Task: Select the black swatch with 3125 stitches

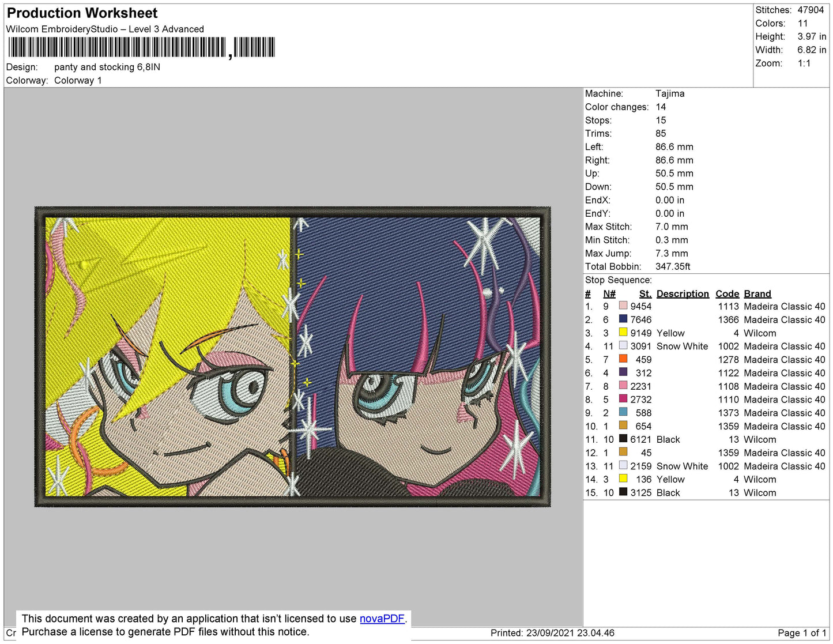Action: click(x=623, y=492)
